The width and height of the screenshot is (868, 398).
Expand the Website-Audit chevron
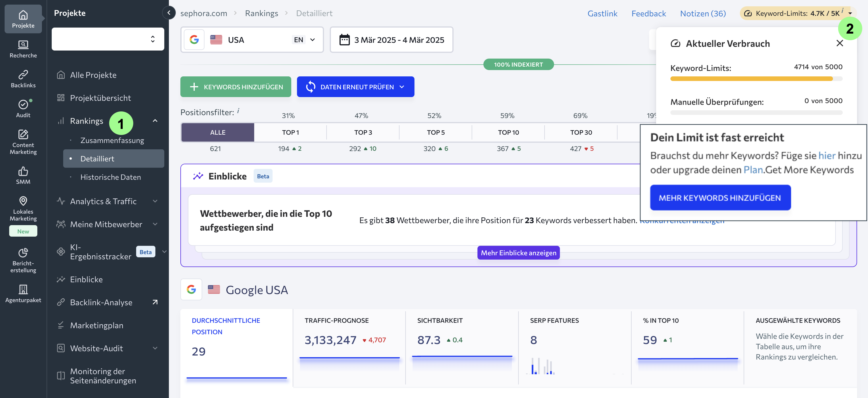pos(155,348)
